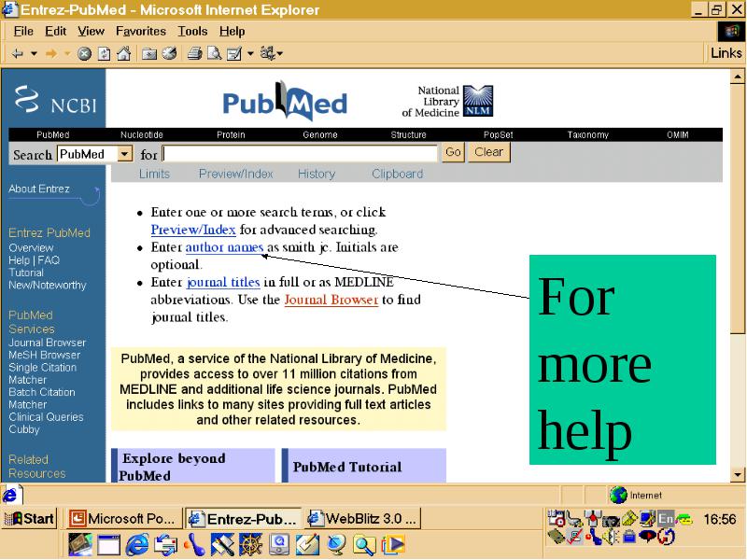This screenshot has height=560, width=747.
Task: Follow the journal titles link
Action: [223, 282]
